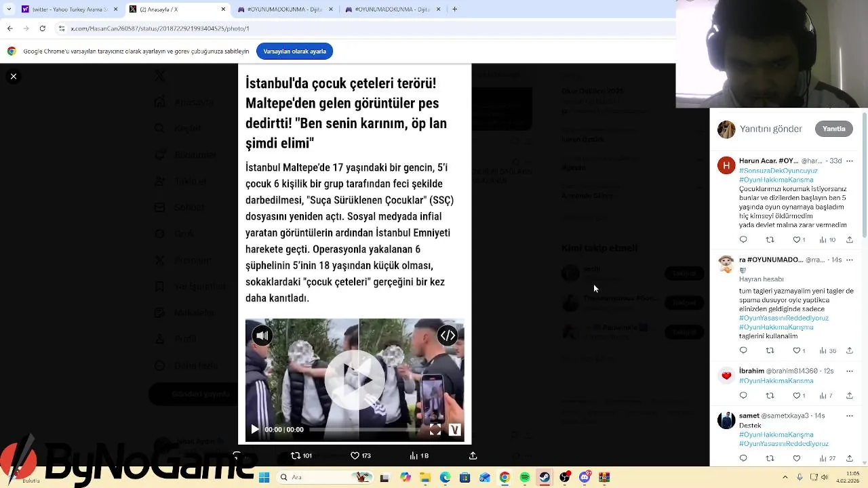Go forward in browser history
Screen dimensions: 868x488
pyautogui.click(x=26, y=28)
